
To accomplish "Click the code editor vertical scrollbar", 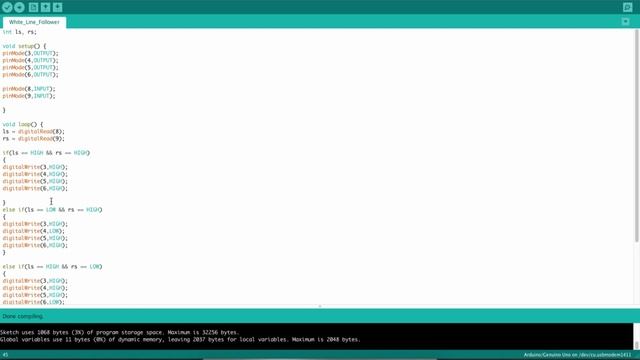I will click(637, 136).
